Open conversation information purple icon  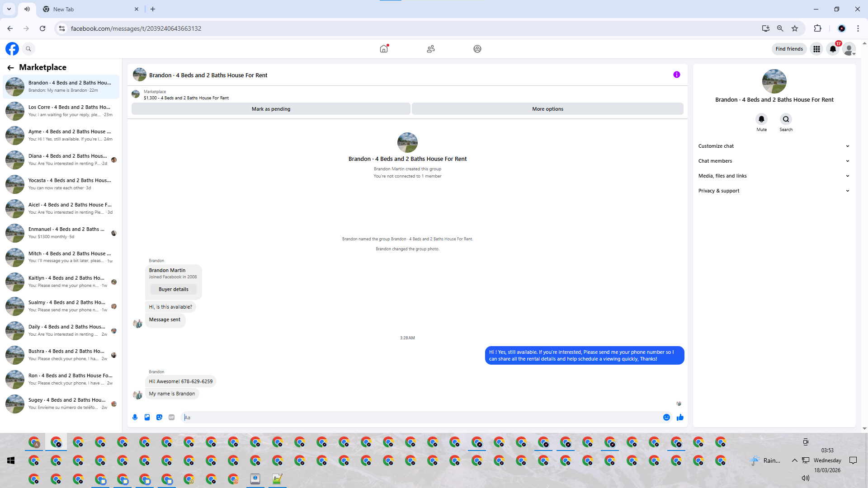677,75
